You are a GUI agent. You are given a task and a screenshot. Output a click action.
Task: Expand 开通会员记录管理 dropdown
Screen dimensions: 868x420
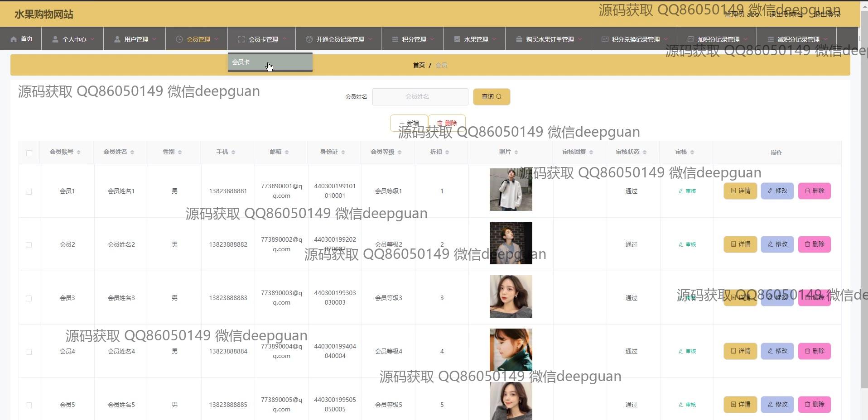point(370,39)
